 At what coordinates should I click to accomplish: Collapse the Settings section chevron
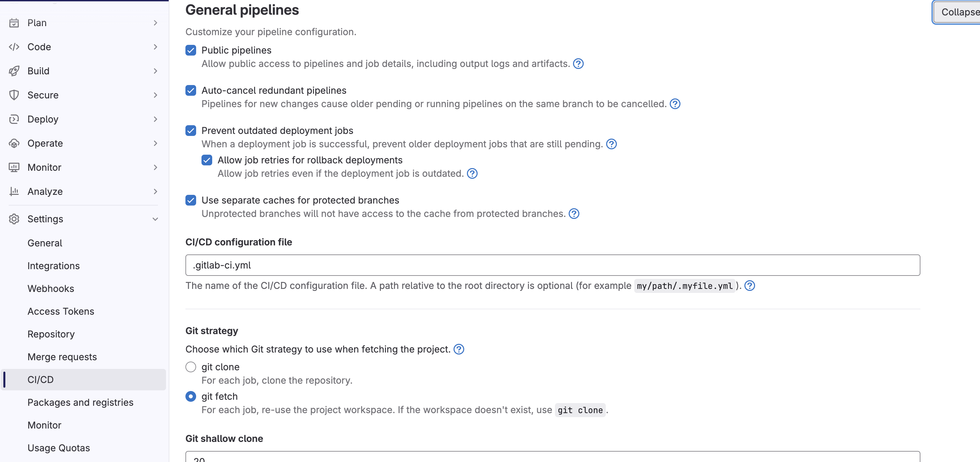pos(155,219)
